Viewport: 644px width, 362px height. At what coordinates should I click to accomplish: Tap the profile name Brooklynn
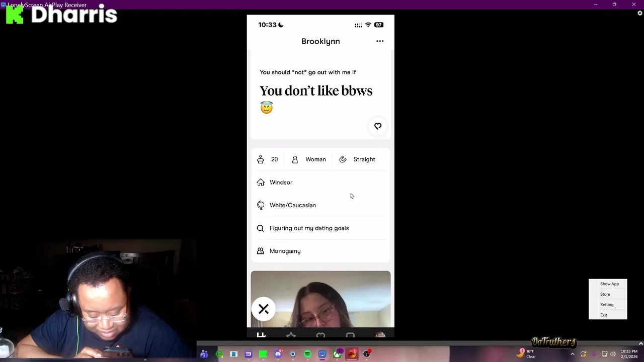(x=320, y=41)
